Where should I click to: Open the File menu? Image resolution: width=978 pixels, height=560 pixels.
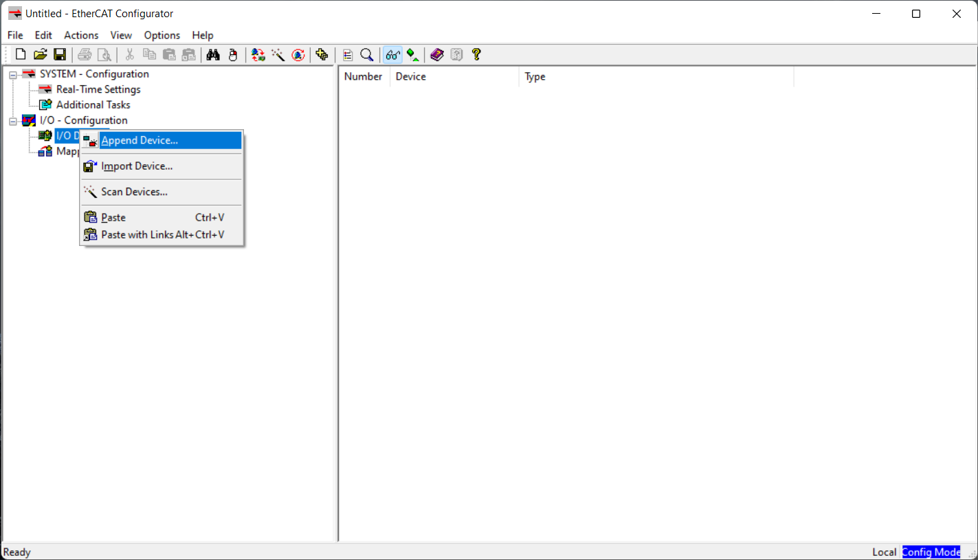tap(15, 35)
